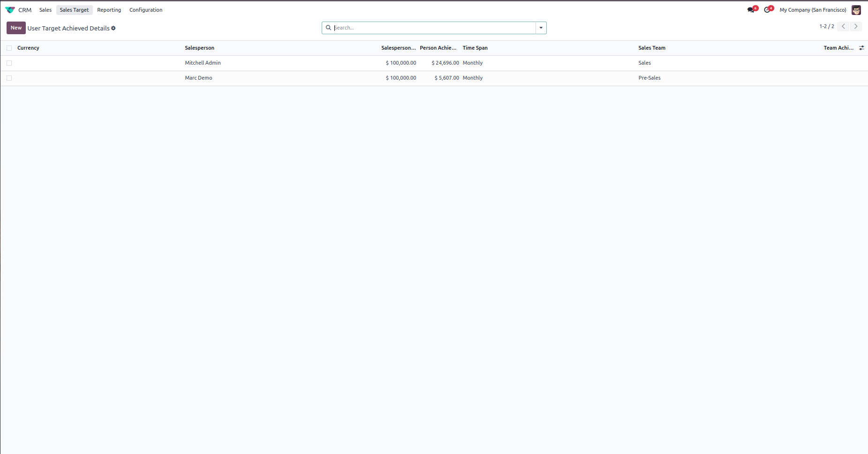Create a new record with New button
Viewport: 868px width, 454px height.
click(x=16, y=28)
